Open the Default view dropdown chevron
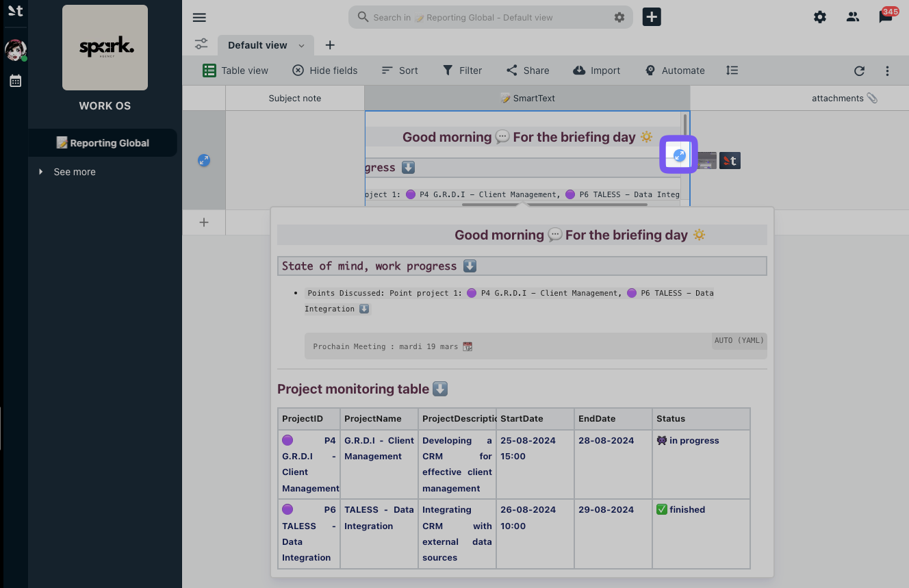 coord(301,46)
